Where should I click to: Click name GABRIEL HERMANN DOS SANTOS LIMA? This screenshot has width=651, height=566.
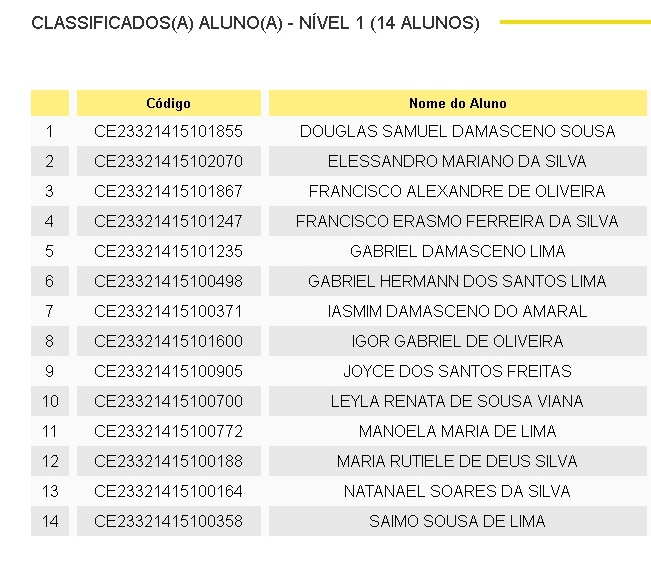click(x=457, y=281)
